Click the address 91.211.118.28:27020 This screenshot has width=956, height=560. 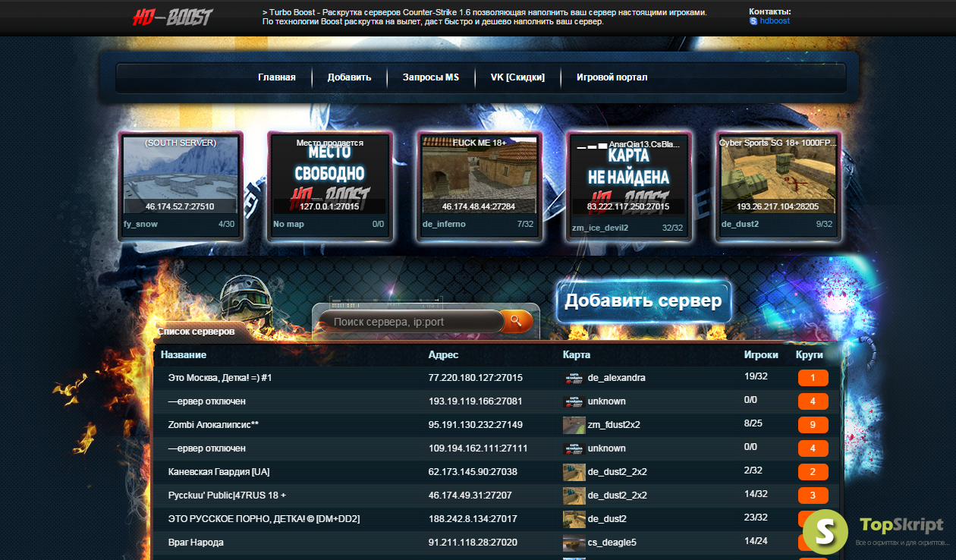click(x=473, y=543)
